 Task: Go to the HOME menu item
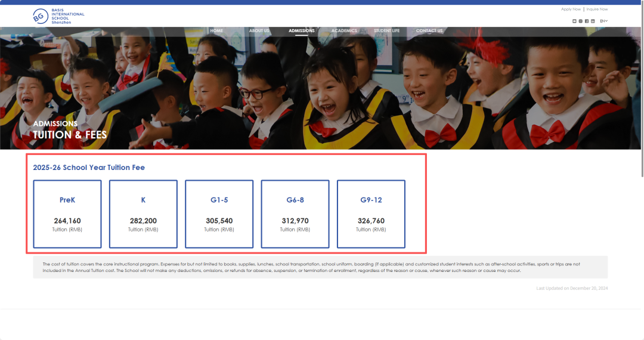coord(216,30)
